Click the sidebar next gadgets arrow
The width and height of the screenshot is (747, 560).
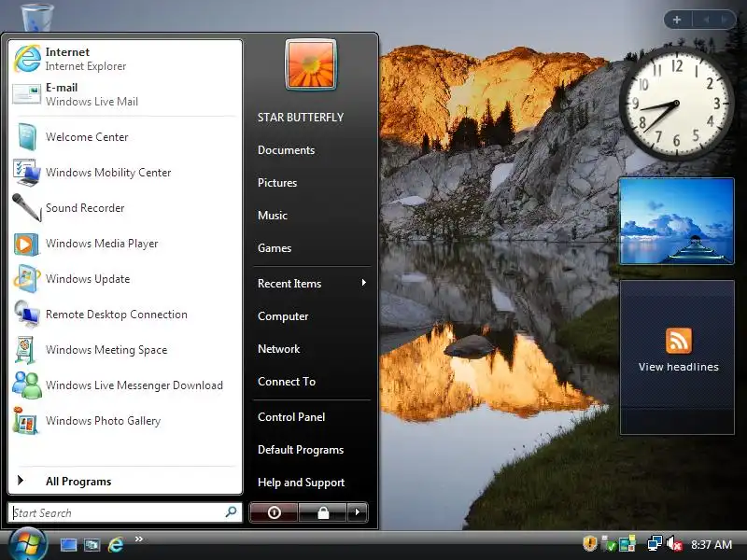click(725, 20)
